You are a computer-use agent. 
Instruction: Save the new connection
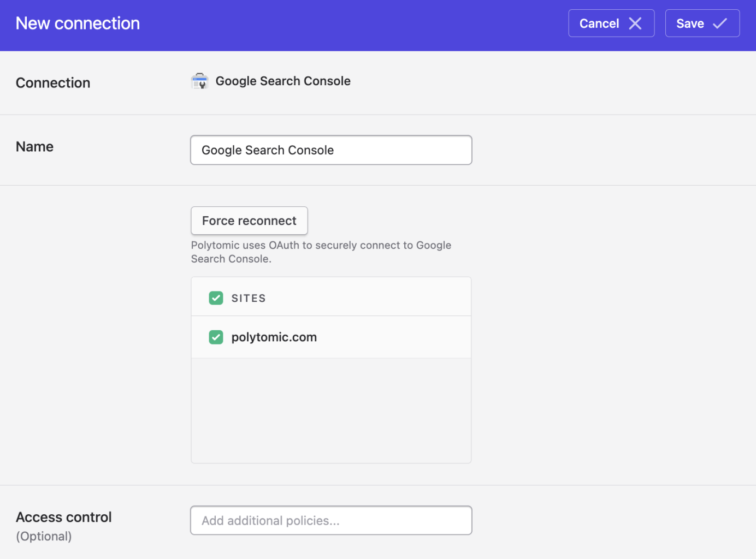(702, 23)
